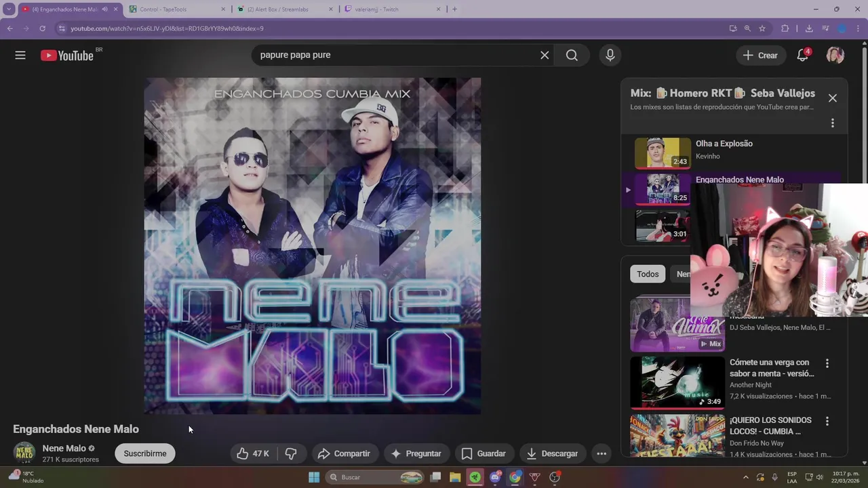Open the browser extensions puzzle icon

pos(785,28)
